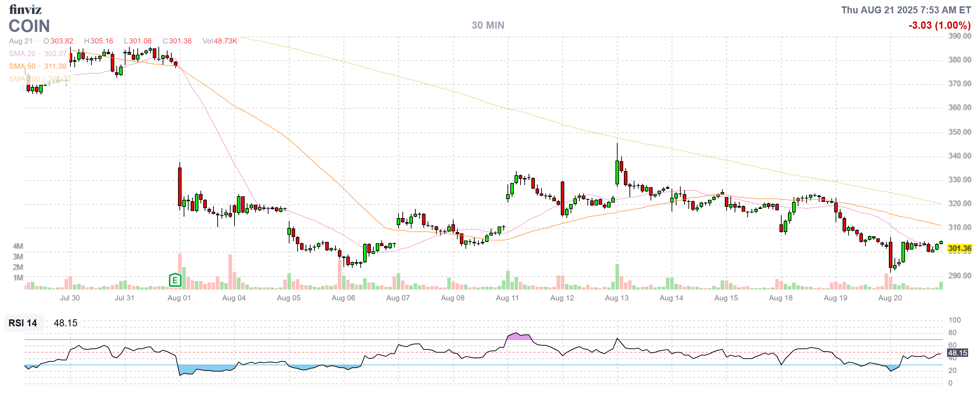The width and height of the screenshot is (980, 394).
Task: Click the Jul 30 date axis label
Action: (x=70, y=298)
